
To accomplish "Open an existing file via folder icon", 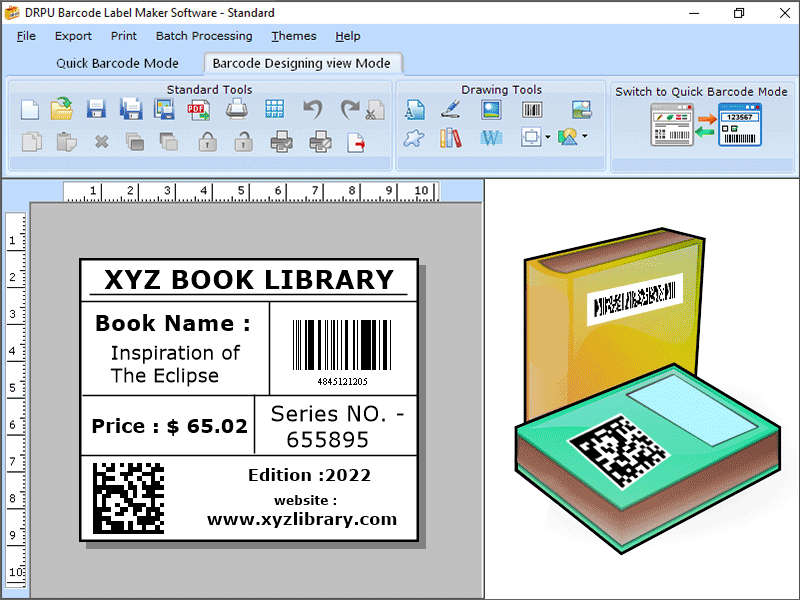I will click(62, 109).
